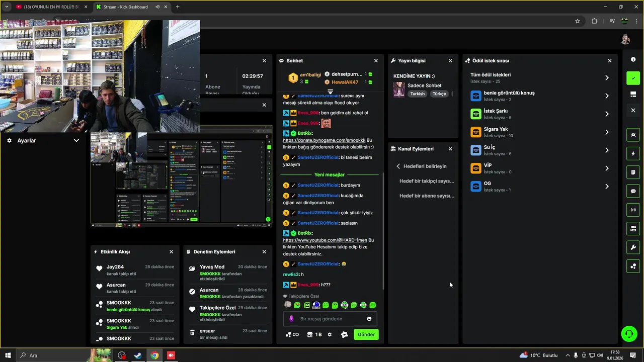Image resolution: width=644 pixels, height=362 pixels.
Task: Expand İstek Şarkı row arrow
Action: coord(607,114)
